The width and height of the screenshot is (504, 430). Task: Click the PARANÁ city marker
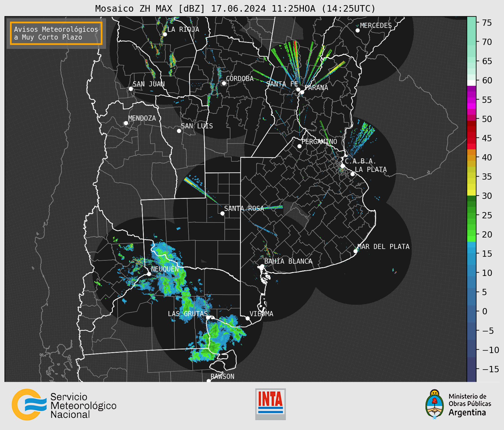(302, 92)
